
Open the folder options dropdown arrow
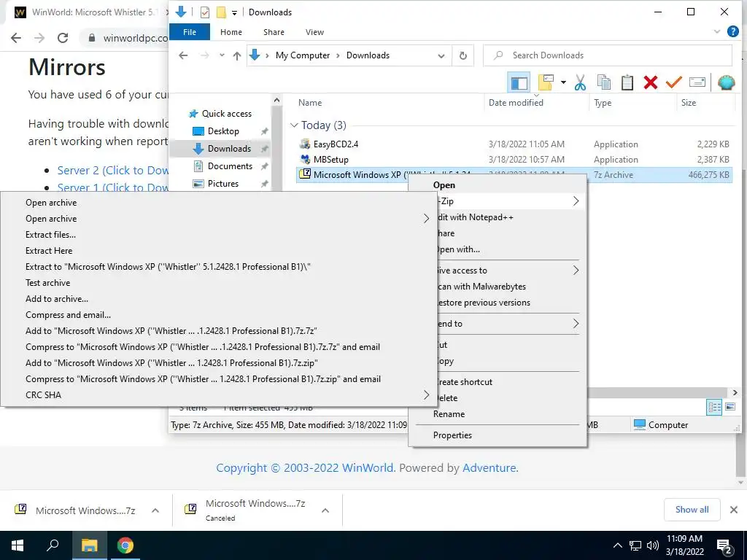point(563,82)
